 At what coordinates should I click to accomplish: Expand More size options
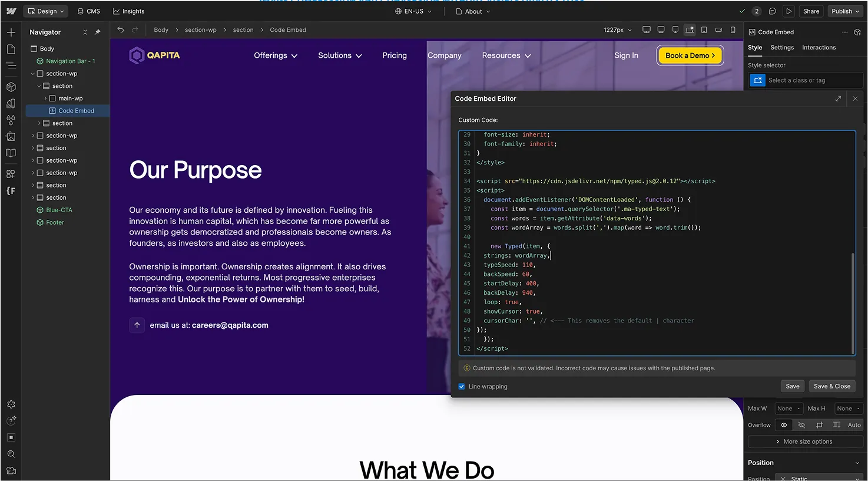click(804, 442)
